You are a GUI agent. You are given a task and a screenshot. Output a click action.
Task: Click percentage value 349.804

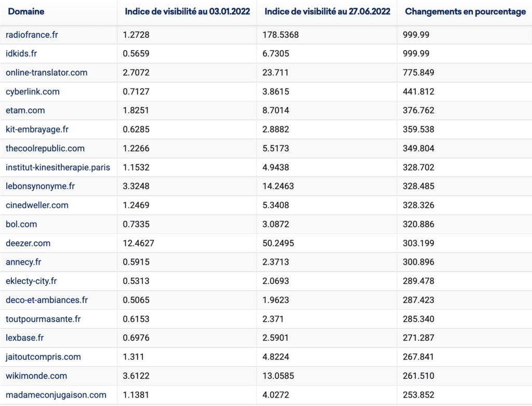[418, 148]
